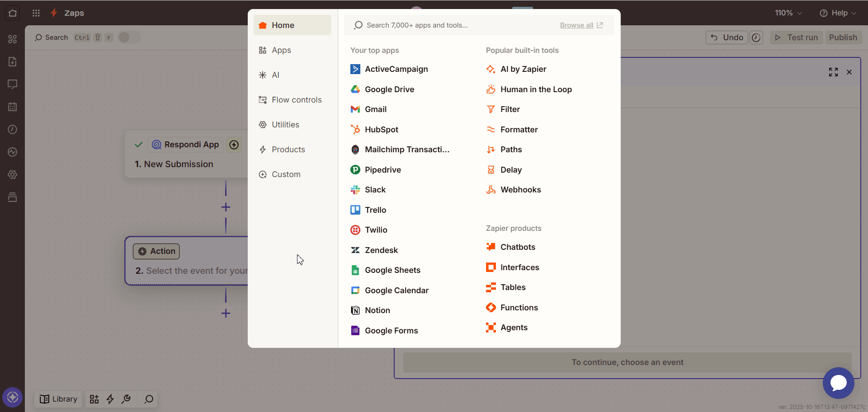868x412 pixels.
Task: Show the Flow controls category
Action: click(292, 100)
